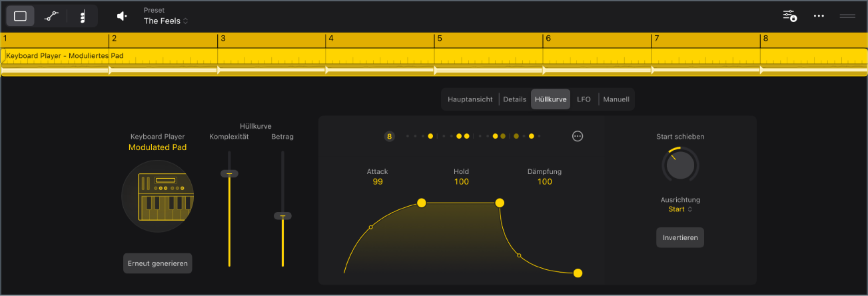The height and width of the screenshot is (296, 868).
Task: Toggle the eighth step dot in envelope pattern
Action: point(466,136)
